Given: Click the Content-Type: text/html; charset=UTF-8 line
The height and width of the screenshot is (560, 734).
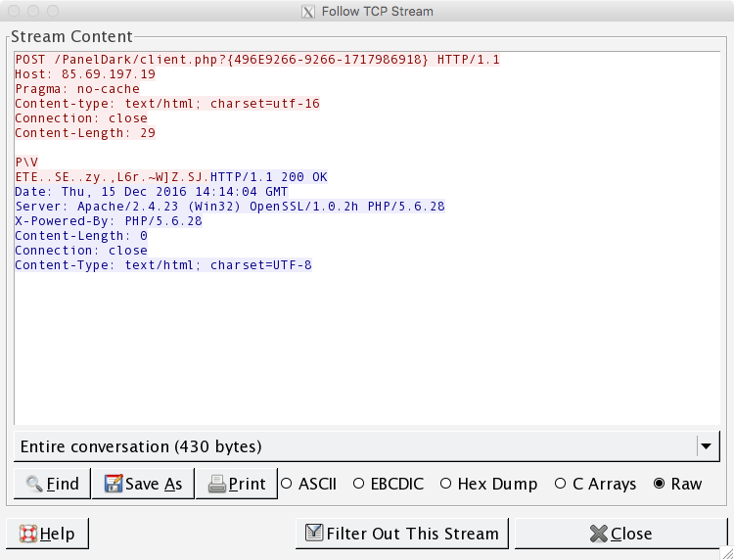Looking at the screenshot, I should tap(163, 265).
